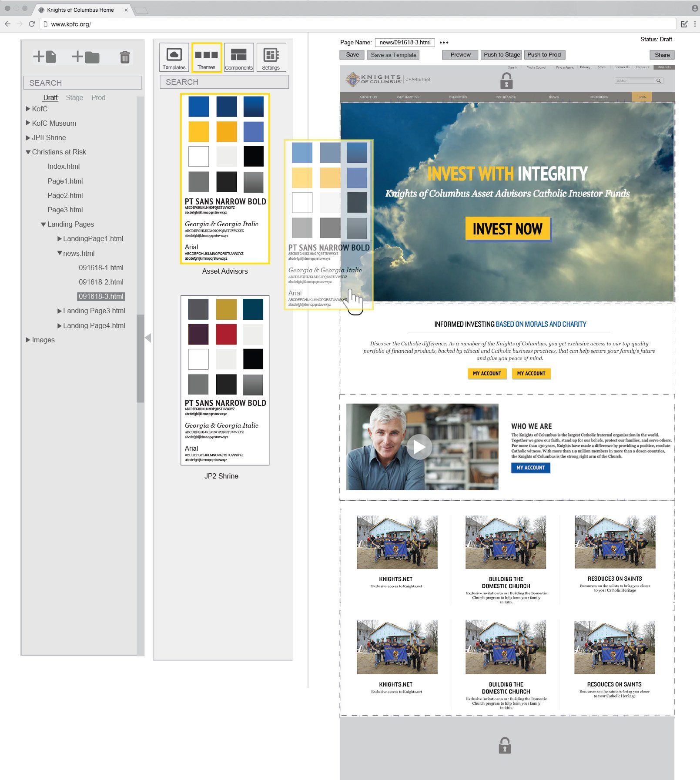Click the browser address bar

(358, 24)
